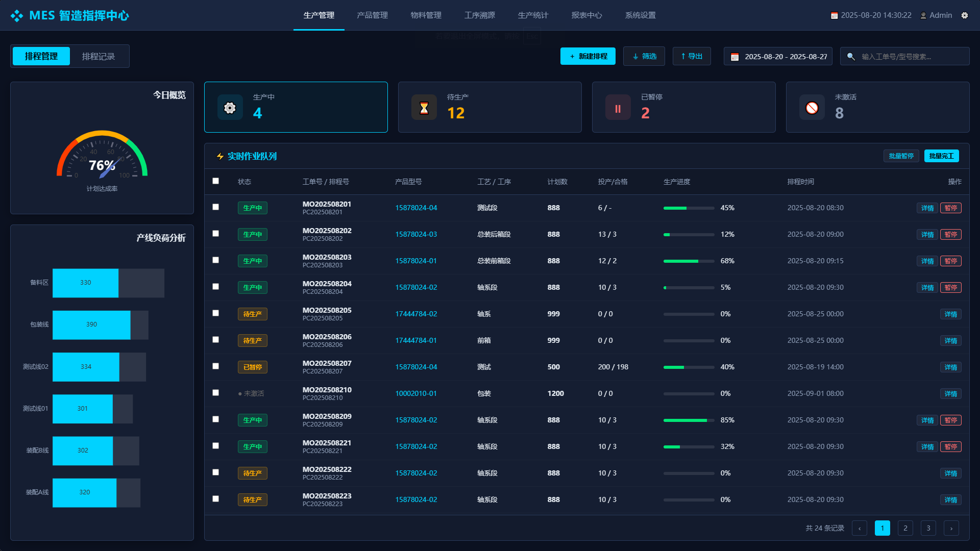Click the search magnifier icon

(x=851, y=57)
